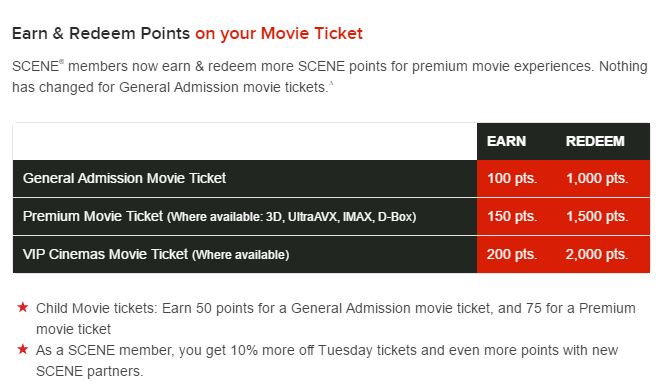Click the '(Where available: 3D, UltraAVX, IMAX, D-Box)' note

click(x=292, y=217)
